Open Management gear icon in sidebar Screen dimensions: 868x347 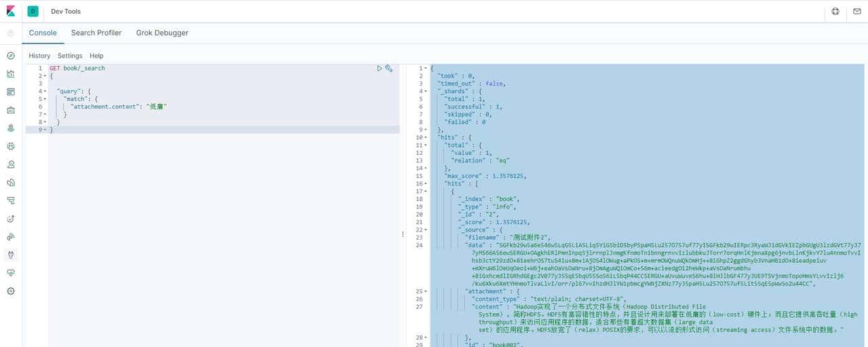(10, 291)
